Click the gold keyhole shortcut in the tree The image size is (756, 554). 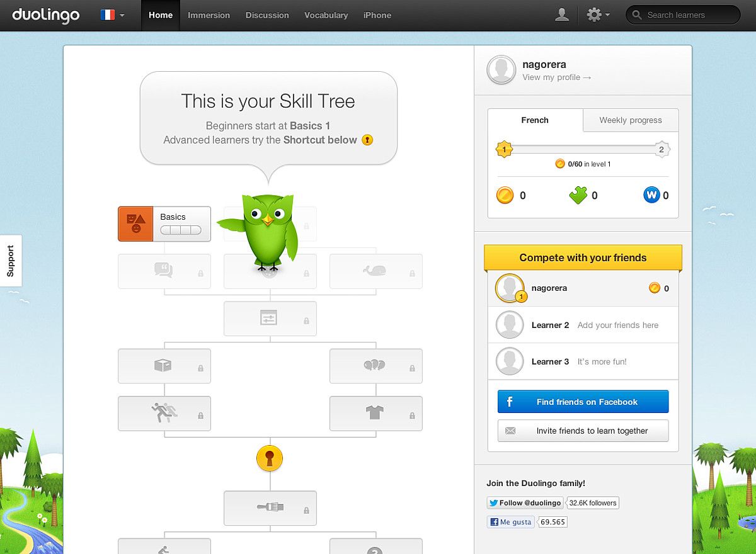click(270, 458)
